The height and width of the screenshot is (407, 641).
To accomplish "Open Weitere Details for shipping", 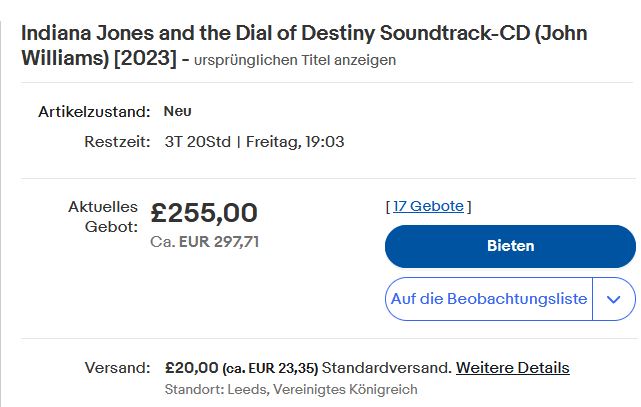I will click(513, 368).
